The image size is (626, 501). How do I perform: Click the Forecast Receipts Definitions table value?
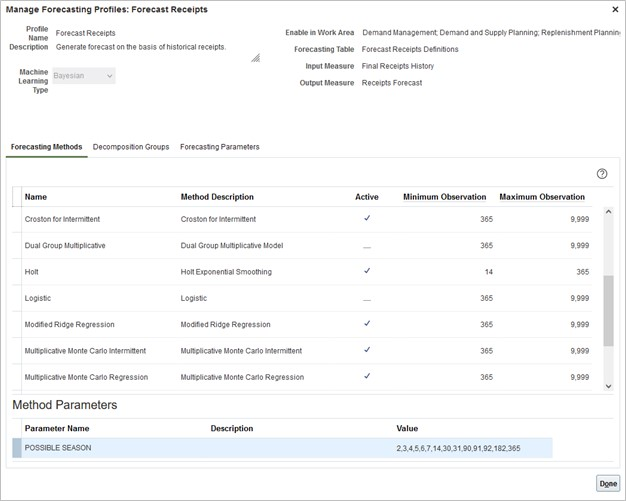[x=410, y=49]
